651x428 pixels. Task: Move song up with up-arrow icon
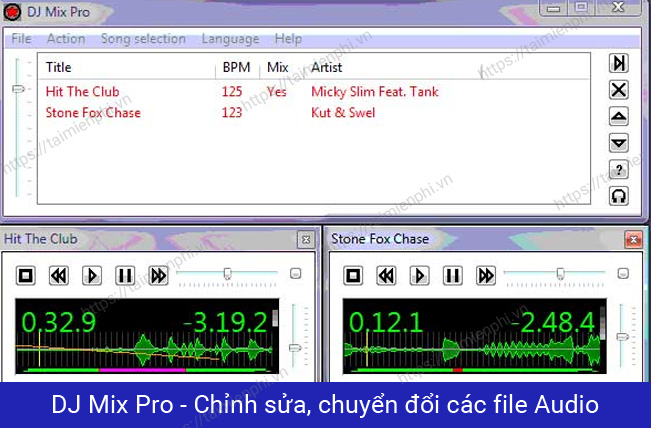click(618, 116)
